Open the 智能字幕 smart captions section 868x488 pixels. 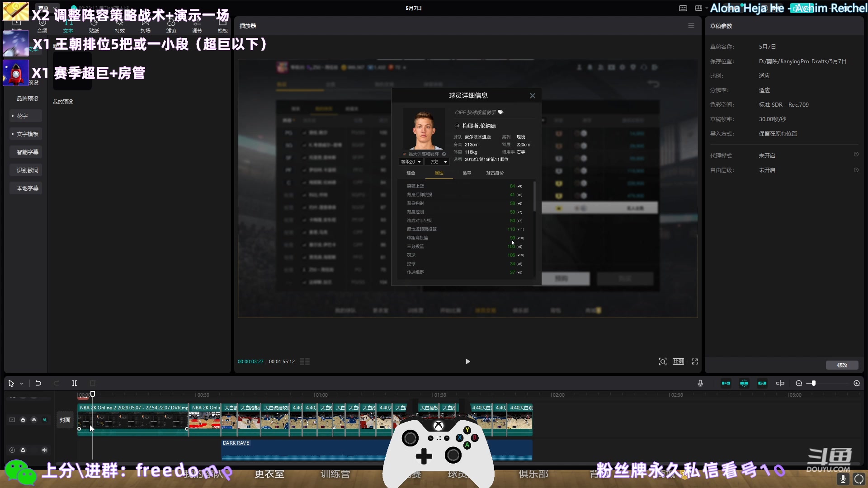[x=26, y=152]
